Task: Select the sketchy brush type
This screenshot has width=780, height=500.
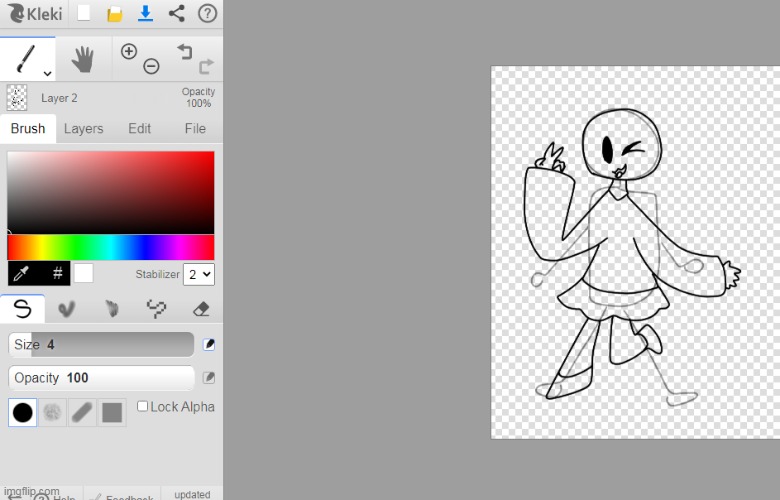Action: coord(112,309)
